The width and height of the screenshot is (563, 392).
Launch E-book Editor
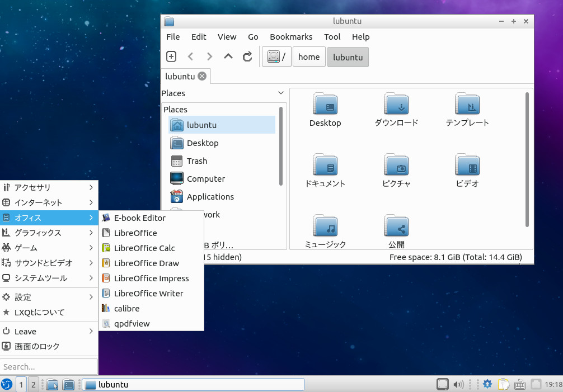(151, 218)
